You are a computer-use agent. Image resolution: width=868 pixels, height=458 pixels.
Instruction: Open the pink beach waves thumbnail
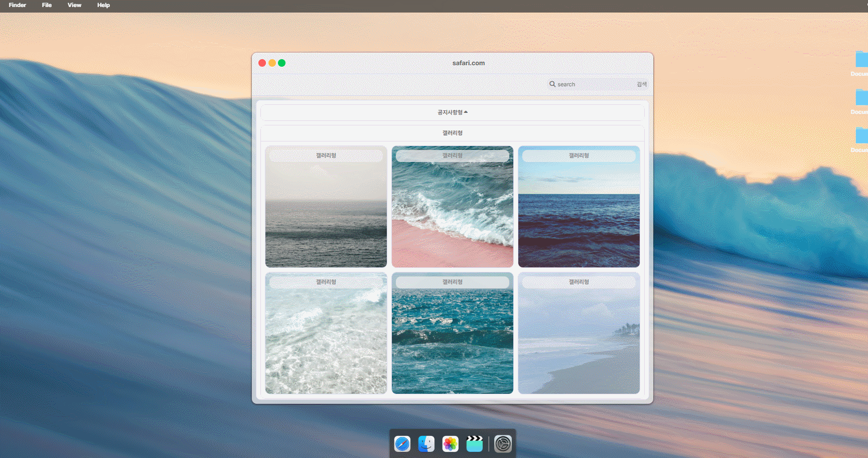pyautogui.click(x=453, y=207)
